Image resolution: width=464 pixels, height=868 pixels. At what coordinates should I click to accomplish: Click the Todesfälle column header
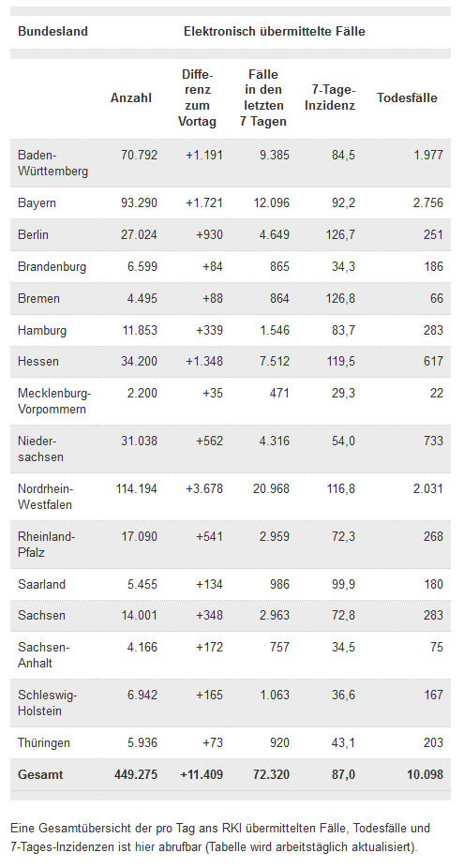pos(407,98)
